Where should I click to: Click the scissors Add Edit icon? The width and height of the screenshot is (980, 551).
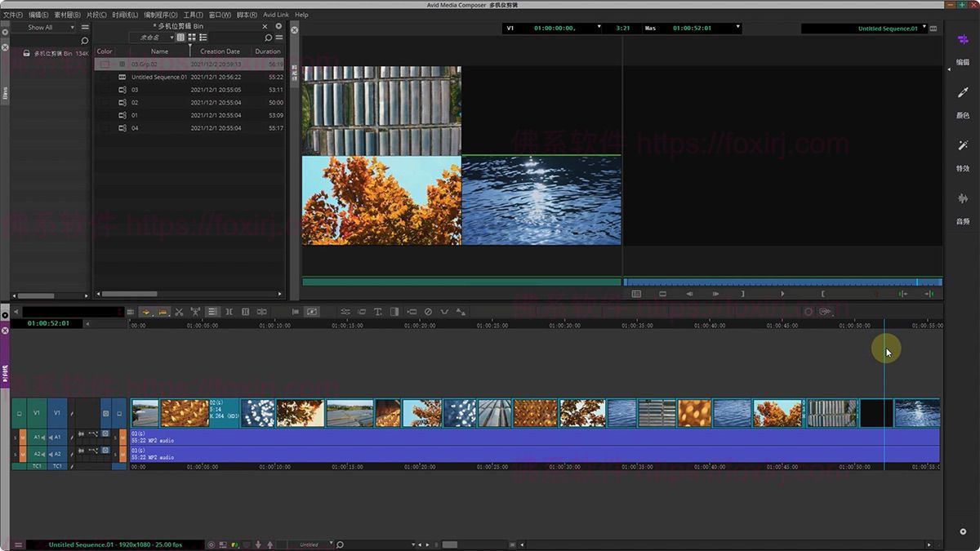[x=178, y=312]
